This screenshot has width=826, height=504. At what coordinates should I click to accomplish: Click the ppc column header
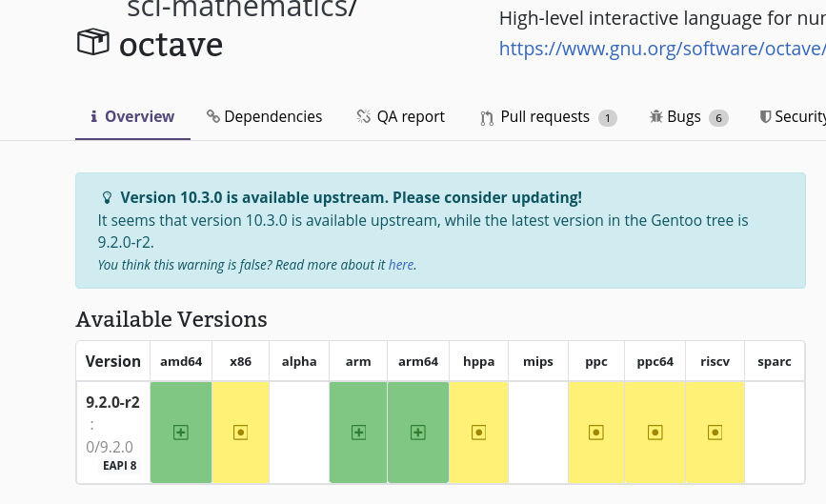click(596, 361)
